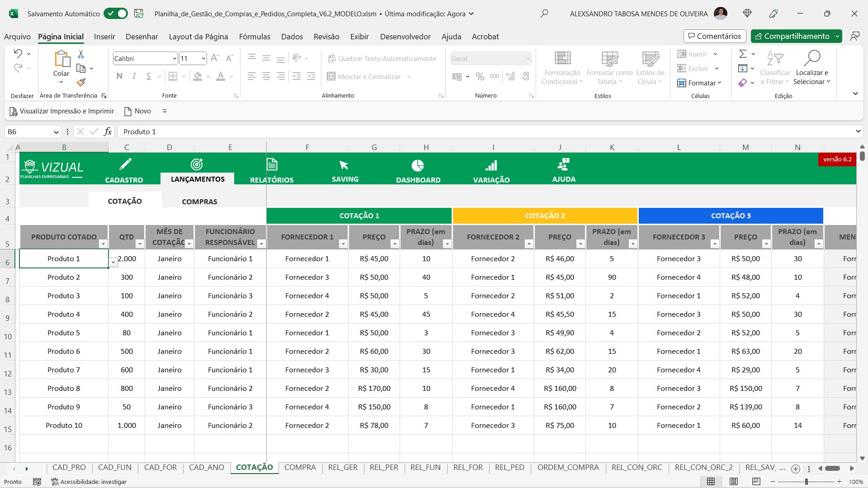Activate Mesclar e Centralizar
Image resolution: width=868 pixels, height=488 pixels.
click(364, 76)
